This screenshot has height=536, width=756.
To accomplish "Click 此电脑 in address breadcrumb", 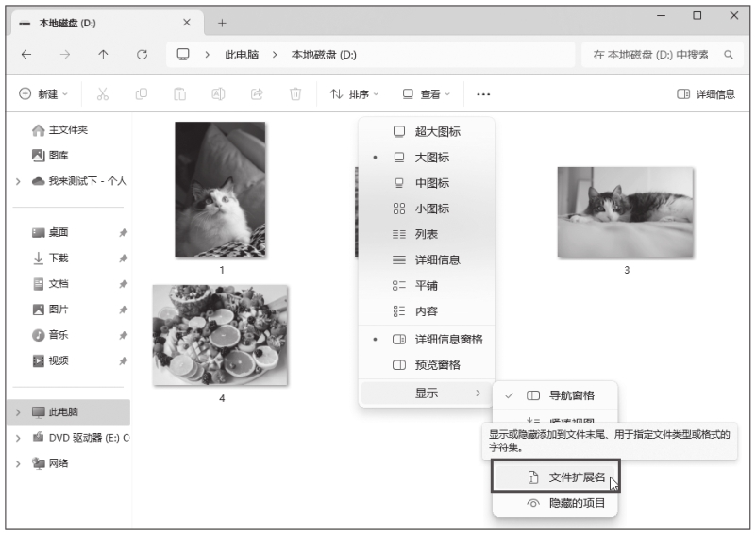I will pyautogui.click(x=242, y=55).
